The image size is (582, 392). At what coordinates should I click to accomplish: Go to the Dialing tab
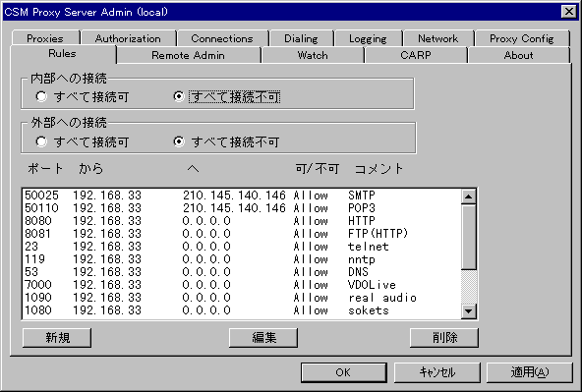coord(301,38)
